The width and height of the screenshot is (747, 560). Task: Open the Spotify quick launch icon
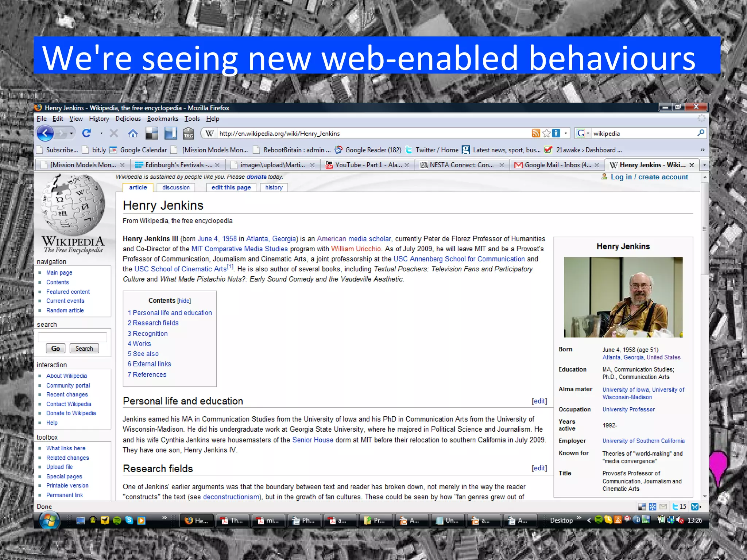click(x=117, y=520)
